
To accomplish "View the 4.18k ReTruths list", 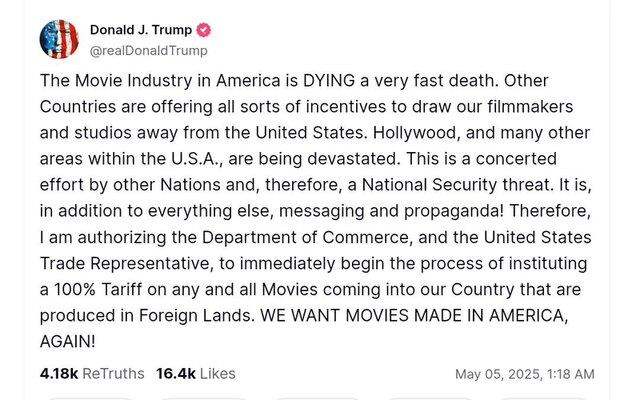I will 92,373.
